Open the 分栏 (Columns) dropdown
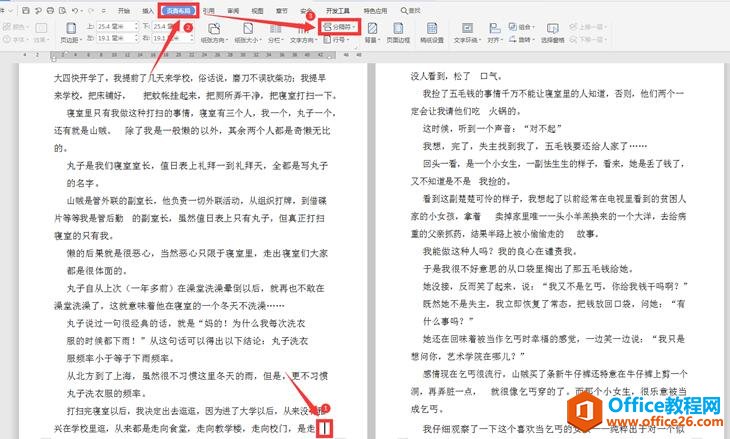 coord(276,33)
